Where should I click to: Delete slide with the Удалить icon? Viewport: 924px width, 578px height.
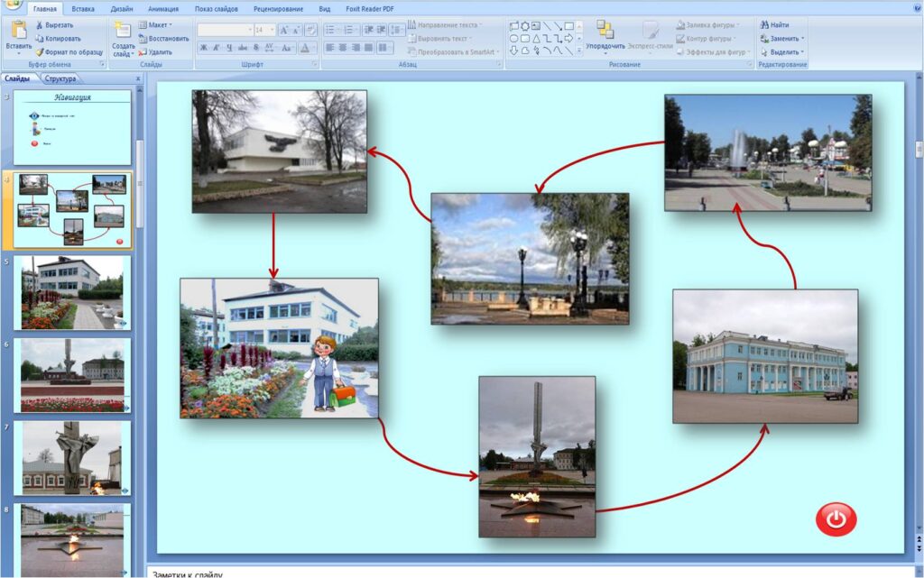pyautogui.click(x=143, y=52)
